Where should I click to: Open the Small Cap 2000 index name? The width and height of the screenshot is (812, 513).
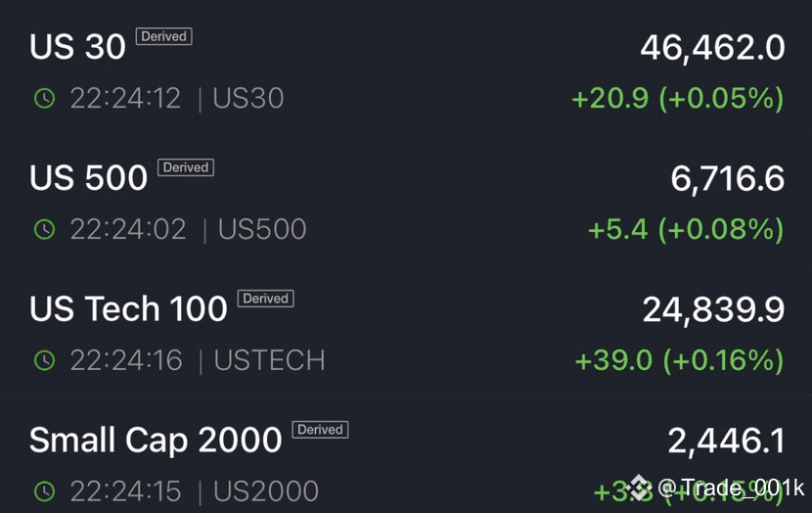pos(156,441)
